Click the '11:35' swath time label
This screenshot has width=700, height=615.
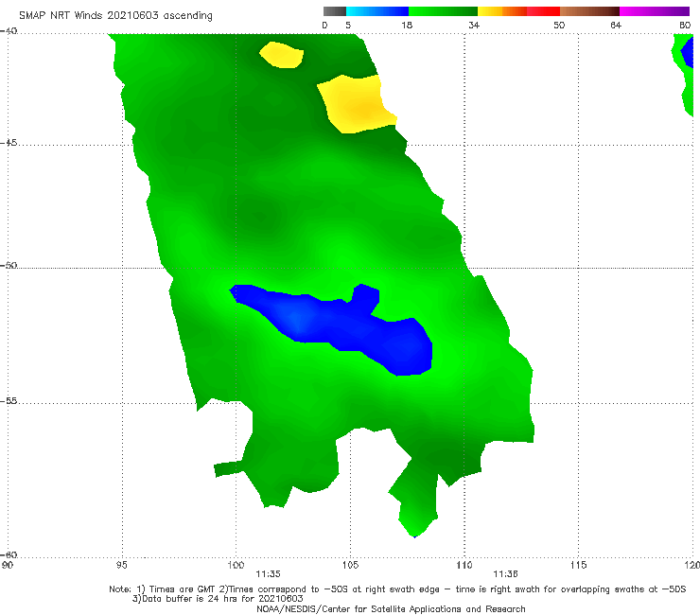(268, 574)
